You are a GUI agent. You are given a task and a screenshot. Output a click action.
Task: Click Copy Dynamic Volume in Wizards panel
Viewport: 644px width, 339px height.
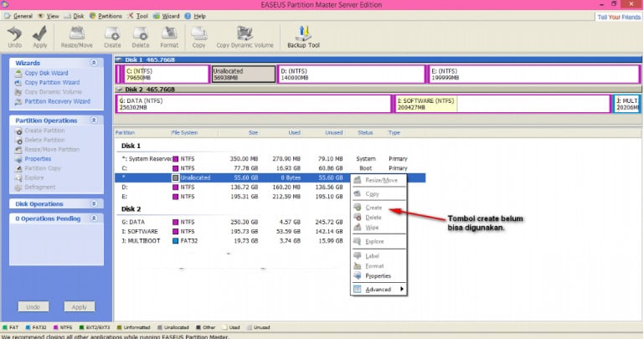[49, 92]
